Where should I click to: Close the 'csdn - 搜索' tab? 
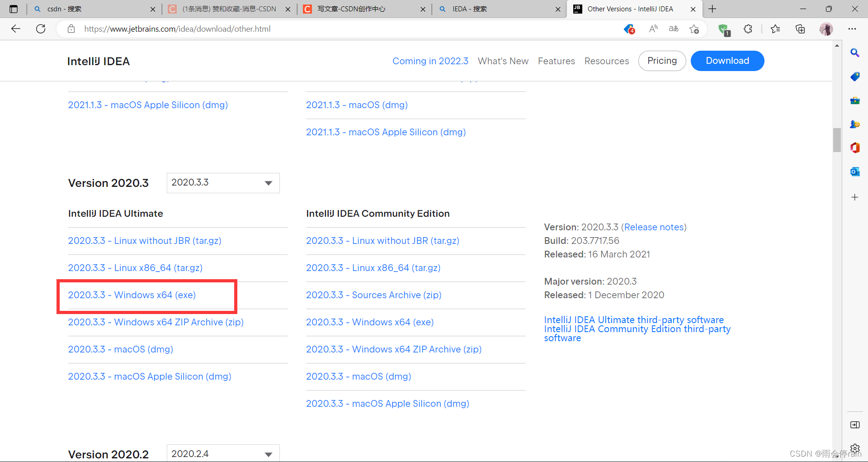point(153,9)
